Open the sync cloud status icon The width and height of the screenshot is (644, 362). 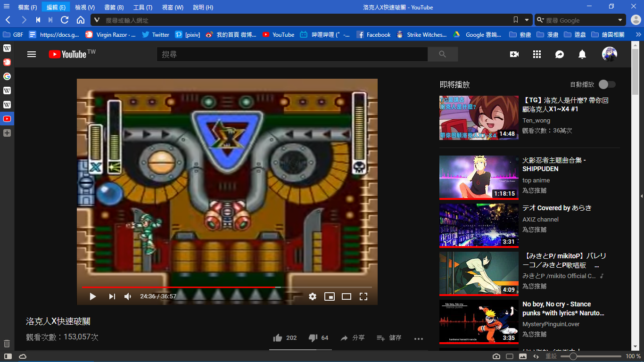pyautogui.click(x=23, y=356)
